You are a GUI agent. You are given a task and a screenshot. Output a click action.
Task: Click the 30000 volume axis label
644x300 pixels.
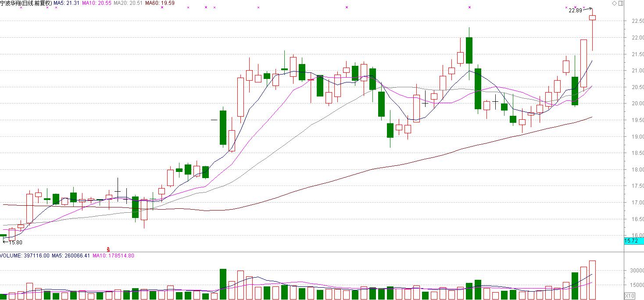(637, 271)
